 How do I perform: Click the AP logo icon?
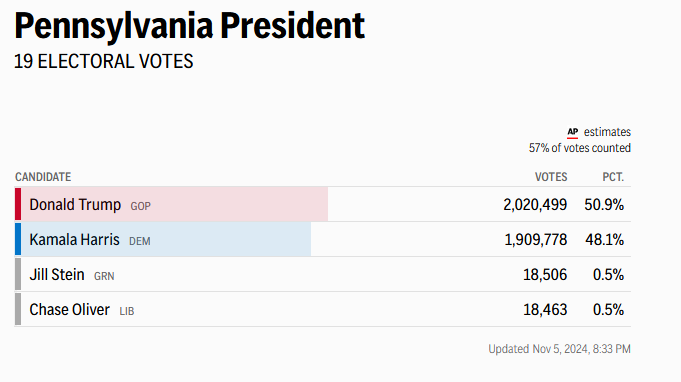click(572, 132)
